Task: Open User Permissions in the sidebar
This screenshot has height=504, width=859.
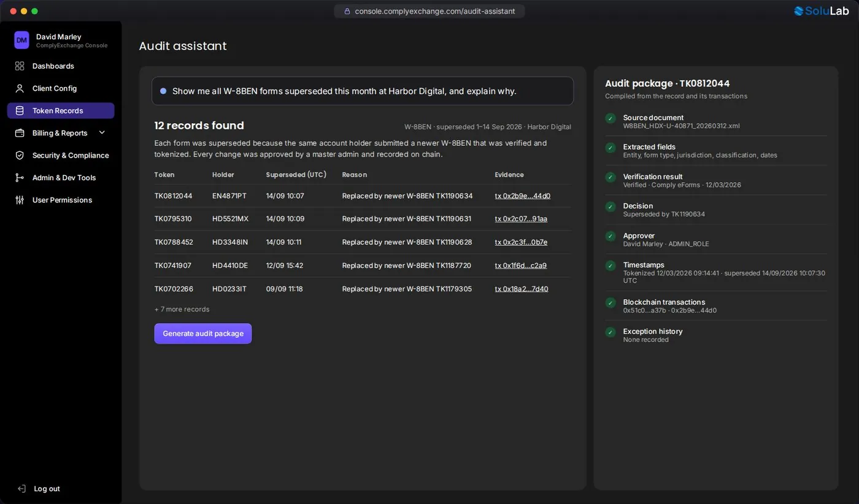Action: click(61, 200)
